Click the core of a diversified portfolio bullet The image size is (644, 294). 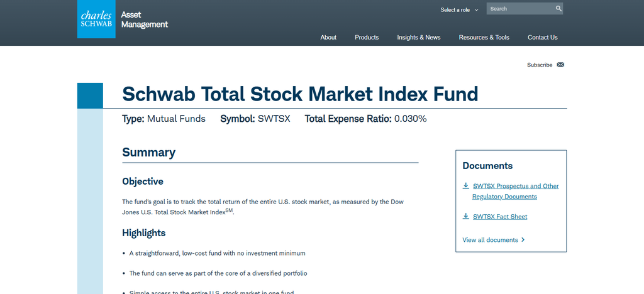click(218, 273)
